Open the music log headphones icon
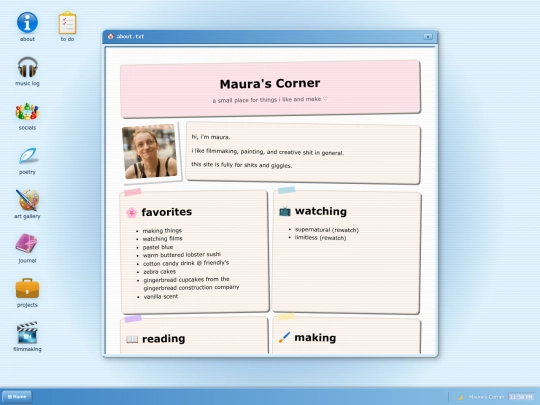Image resolution: width=540 pixels, height=405 pixels. (27, 71)
